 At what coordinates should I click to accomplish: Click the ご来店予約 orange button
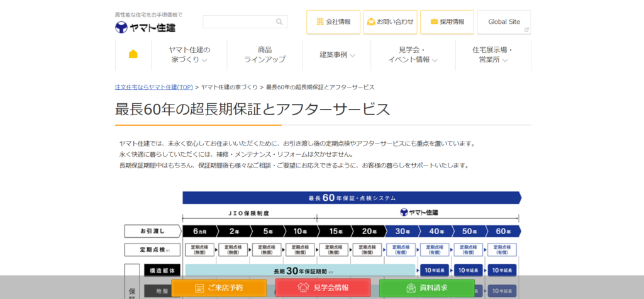pos(219,288)
